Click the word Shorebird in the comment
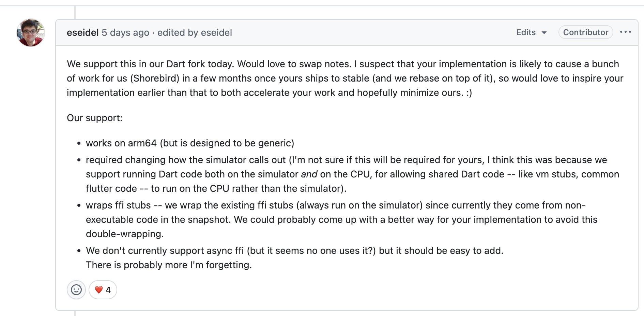The height and width of the screenshot is (316, 644). tap(156, 78)
